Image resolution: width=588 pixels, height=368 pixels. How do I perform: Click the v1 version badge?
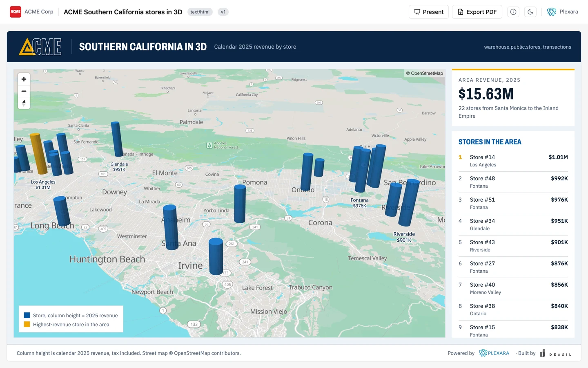[x=223, y=12]
